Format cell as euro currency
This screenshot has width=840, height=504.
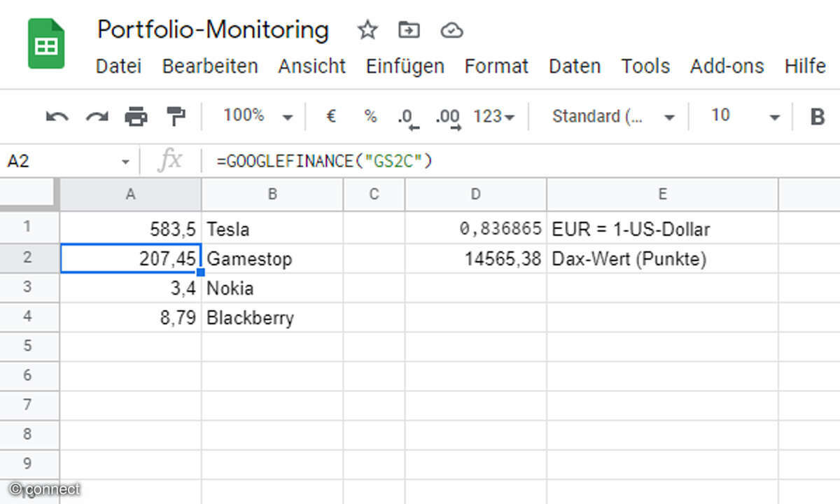click(331, 116)
